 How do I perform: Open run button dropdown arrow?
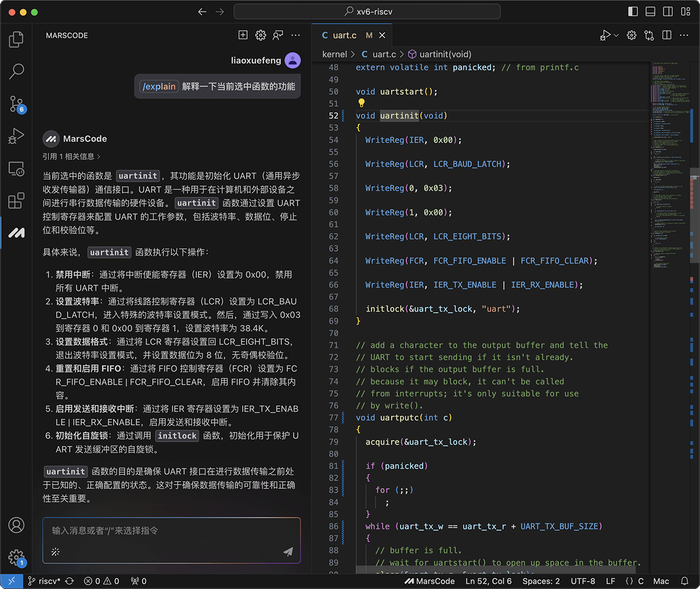(616, 35)
